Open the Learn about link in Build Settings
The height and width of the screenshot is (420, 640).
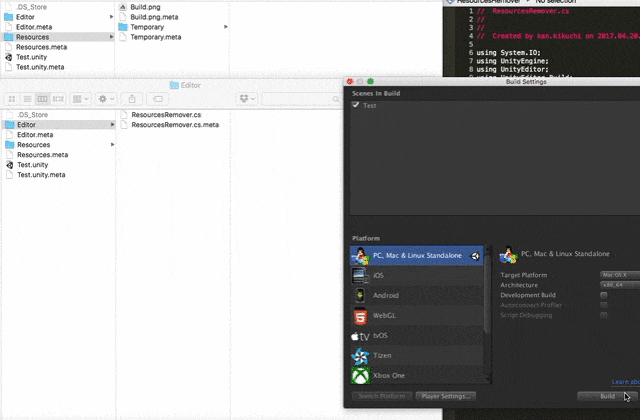point(625,382)
